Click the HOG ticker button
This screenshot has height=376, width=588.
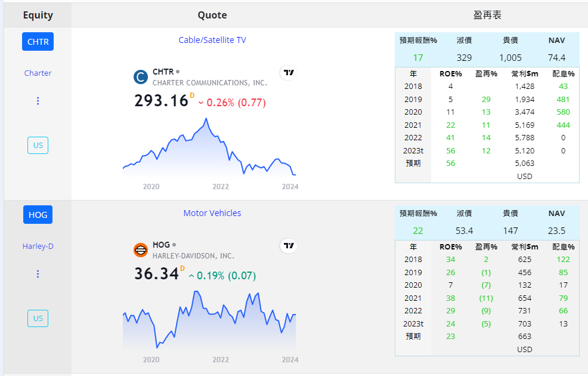pyautogui.click(x=38, y=215)
